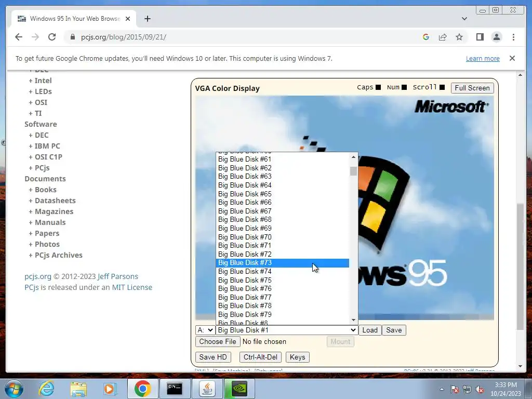The width and height of the screenshot is (532, 399).
Task: Close the Windows 95 browser tab
Action: click(x=128, y=19)
